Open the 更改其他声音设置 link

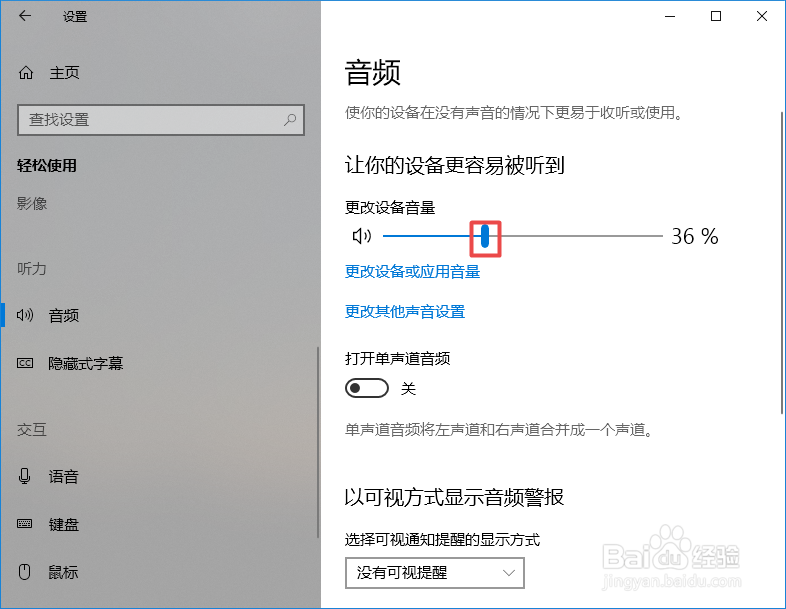pyautogui.click(x=405, y=311)
